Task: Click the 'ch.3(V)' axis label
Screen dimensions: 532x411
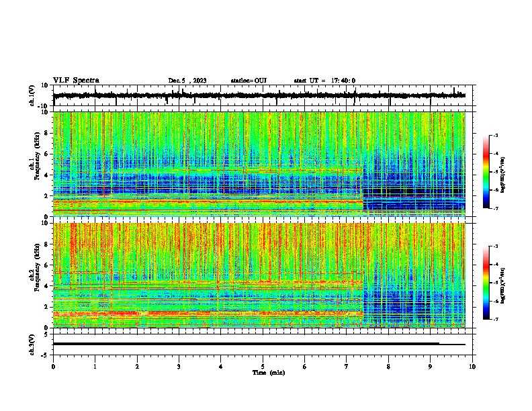Action: [32, 345]
